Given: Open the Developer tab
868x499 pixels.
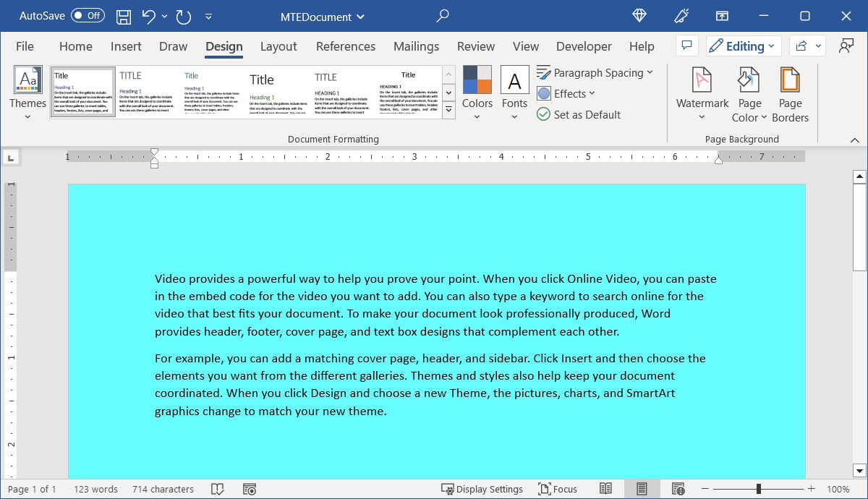Looking at the screenshot, I should pyautogui.click(x=584, y=46).
